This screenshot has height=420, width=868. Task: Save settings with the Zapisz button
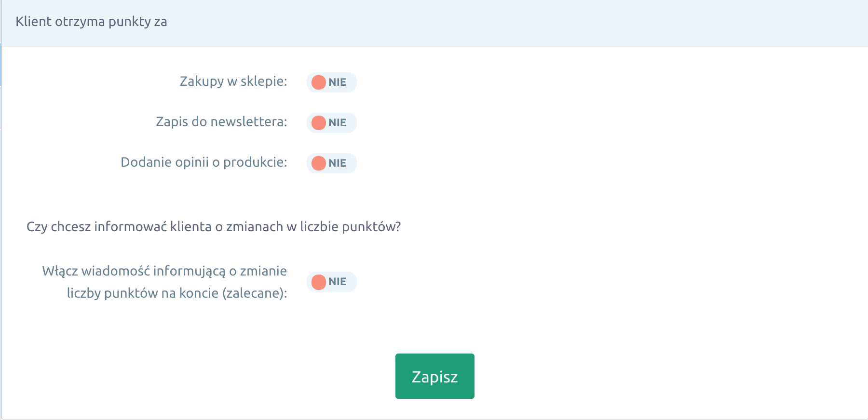(x=435, y=376)
